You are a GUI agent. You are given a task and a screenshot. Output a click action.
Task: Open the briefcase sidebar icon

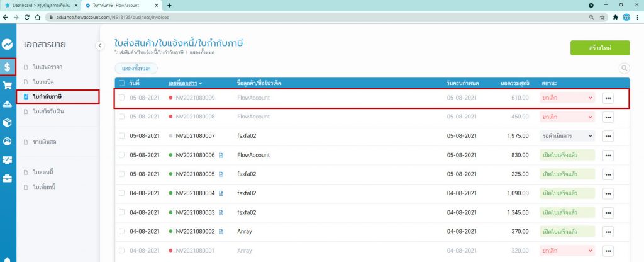pos(8,178)
